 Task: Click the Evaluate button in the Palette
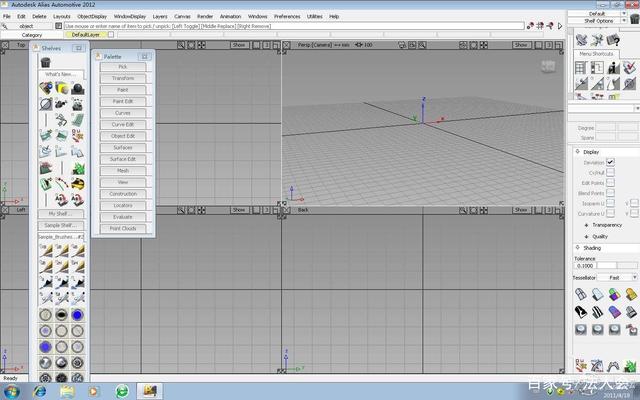(x=123, y=217)
